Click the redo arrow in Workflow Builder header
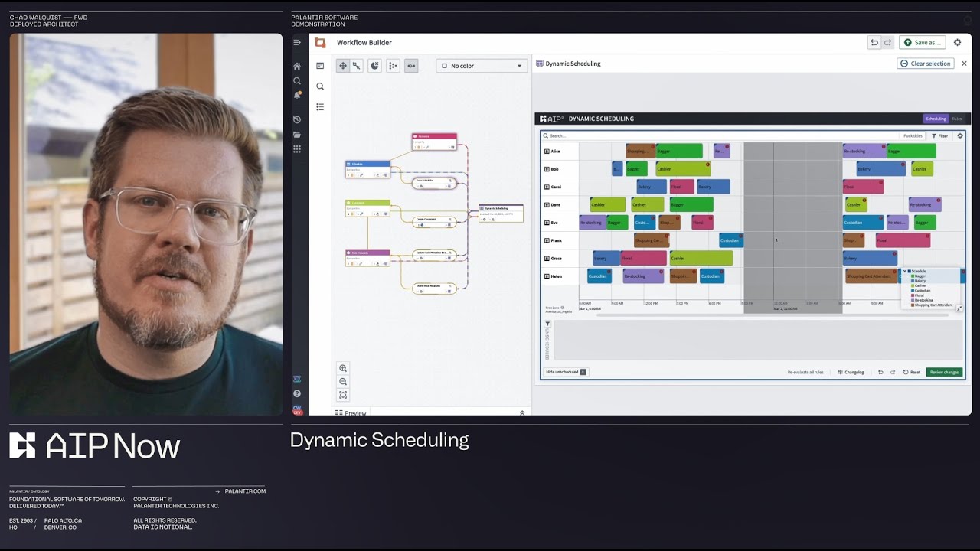This screenshot has width=980, height=551. 887,43
